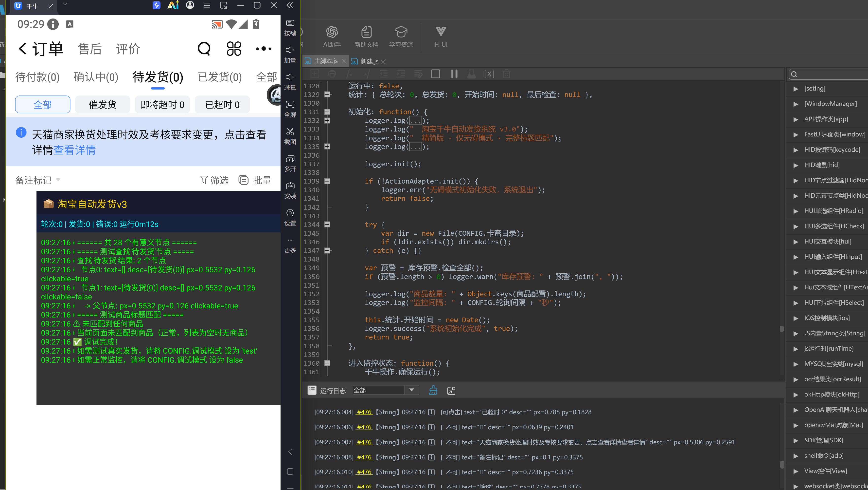Enter 全屏 fullscreen mode in emulator
Viewport: 868px width, 490px height.
coord(290,109)
